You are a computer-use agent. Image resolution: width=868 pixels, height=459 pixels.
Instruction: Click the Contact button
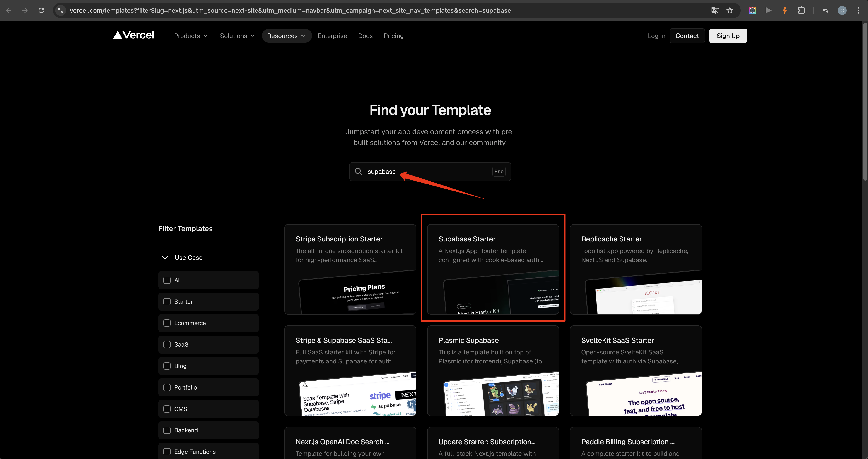[x=687, y=36]
